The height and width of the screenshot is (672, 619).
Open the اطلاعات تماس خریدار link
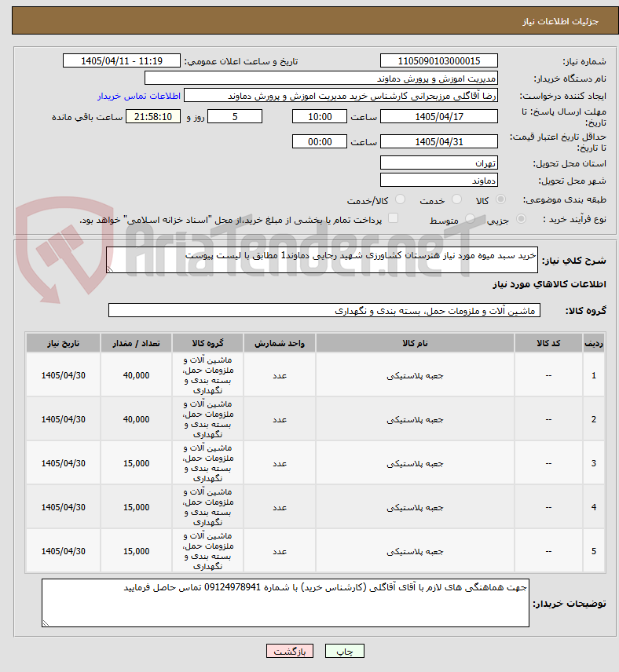point(138,96)
